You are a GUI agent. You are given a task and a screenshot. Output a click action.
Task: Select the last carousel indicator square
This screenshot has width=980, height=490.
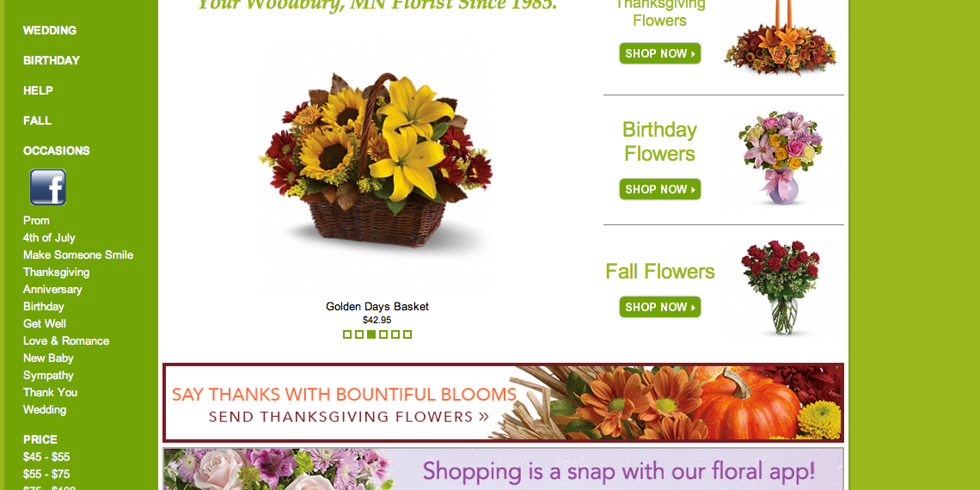coord(407,334)
